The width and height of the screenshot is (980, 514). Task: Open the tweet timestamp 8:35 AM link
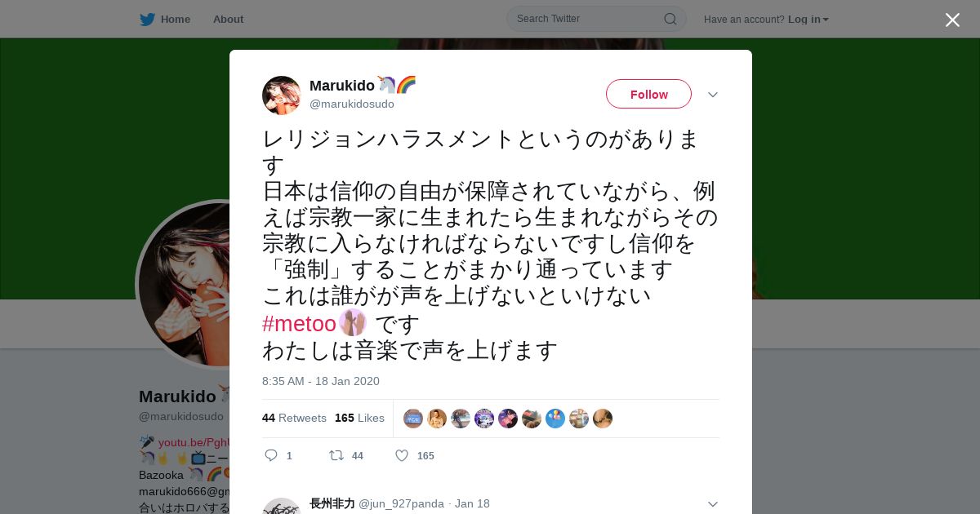click(x=321, y=381)
